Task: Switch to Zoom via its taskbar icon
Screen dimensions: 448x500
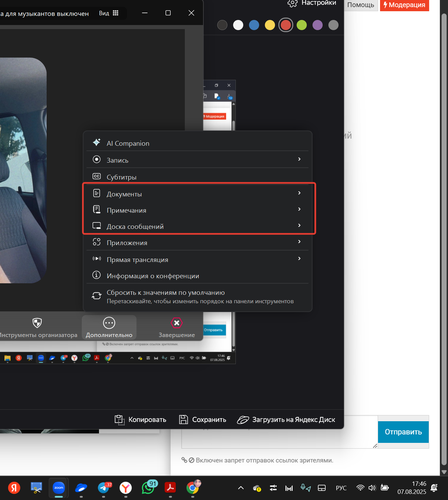Action: pyautogui.click(x=59, y=487)
